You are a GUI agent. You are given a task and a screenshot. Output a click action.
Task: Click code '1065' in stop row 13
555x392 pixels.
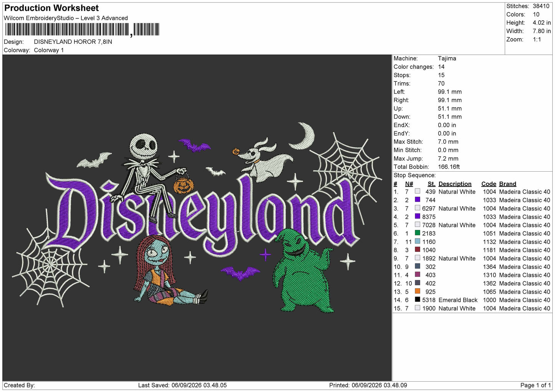[489, 292]
